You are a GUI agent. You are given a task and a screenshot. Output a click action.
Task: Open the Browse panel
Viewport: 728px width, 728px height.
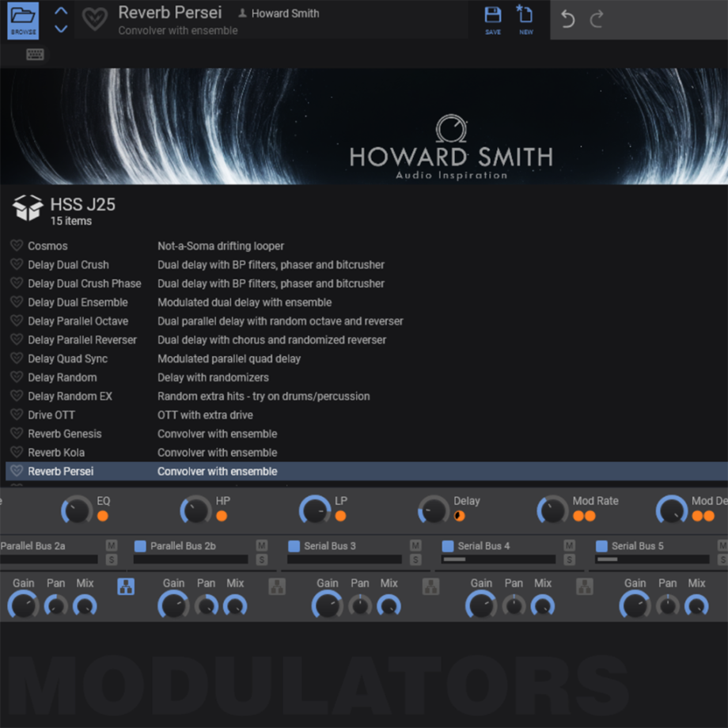point(22,20)
